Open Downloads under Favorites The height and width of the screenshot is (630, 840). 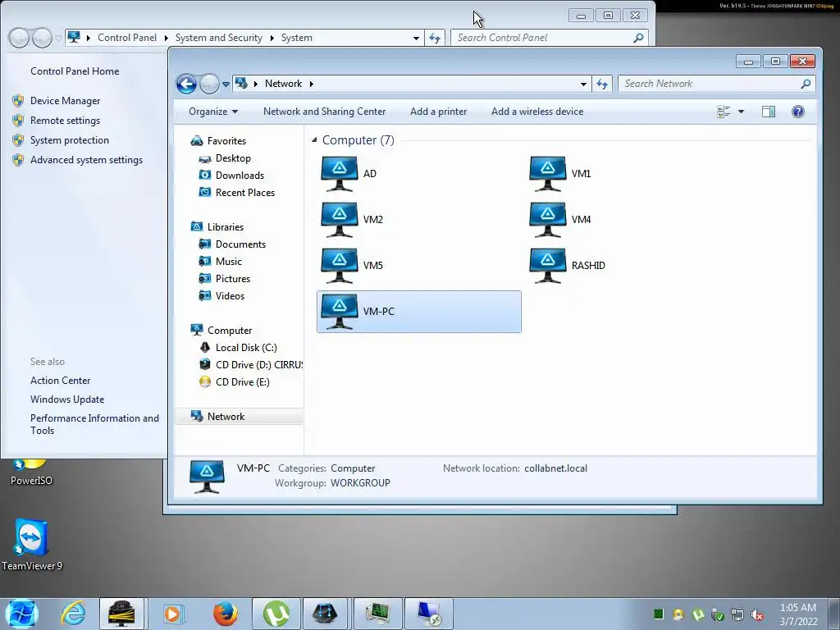click(240, 176)
